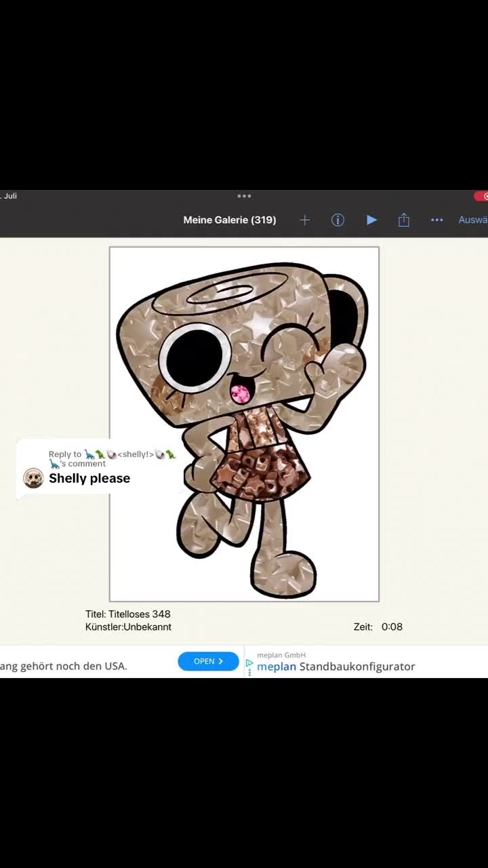Image resolution: width=488 pixels, height=868 pixels.
Task: Tap the 'Shelly please' comment text
Action: click(89, 478)
